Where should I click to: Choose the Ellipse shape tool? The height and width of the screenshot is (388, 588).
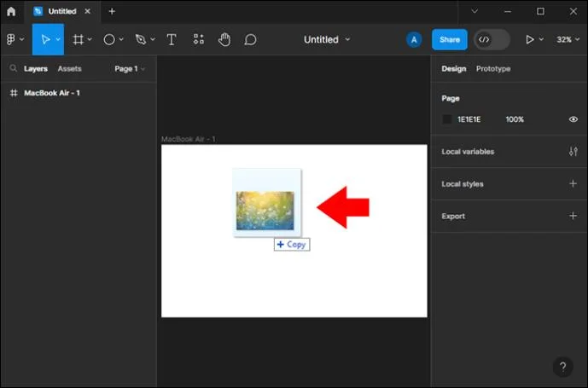click(109, 39)
